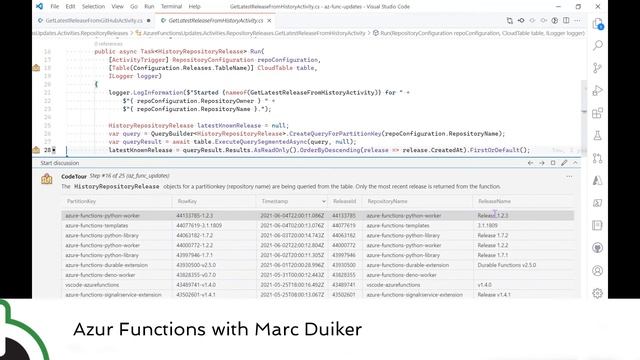Select GetLatestReleaseFromHistoryActivity.cs tab
640x360 pixels.
pos(216,20)
